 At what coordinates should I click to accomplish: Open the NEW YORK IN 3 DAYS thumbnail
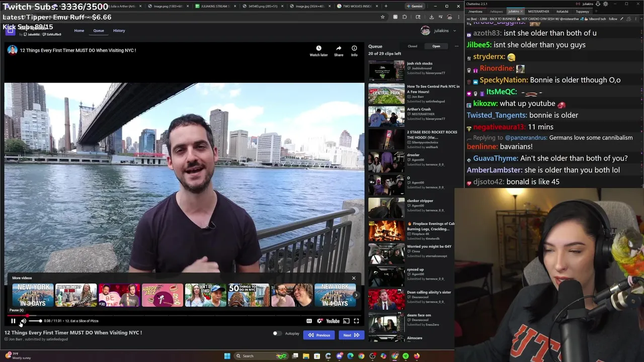33,295
